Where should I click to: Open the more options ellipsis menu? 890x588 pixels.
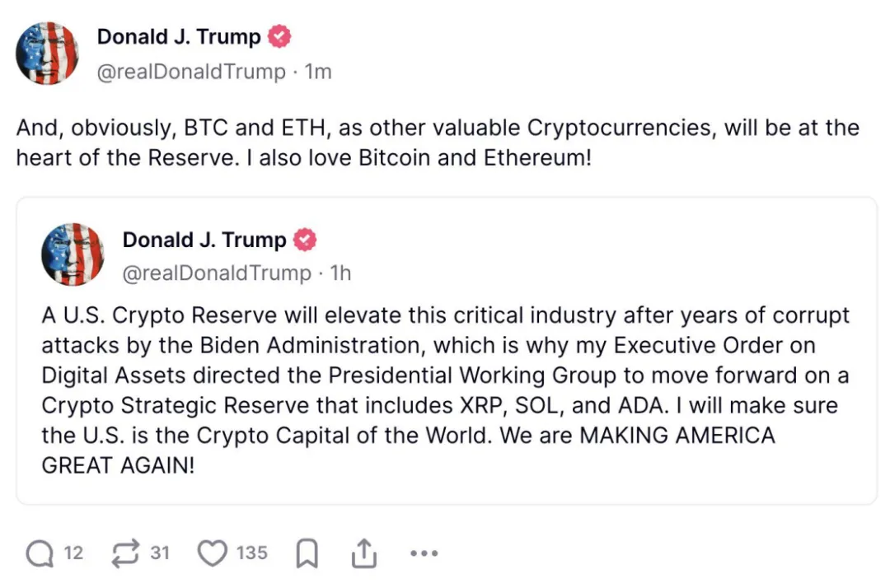[x=424, y=553]
